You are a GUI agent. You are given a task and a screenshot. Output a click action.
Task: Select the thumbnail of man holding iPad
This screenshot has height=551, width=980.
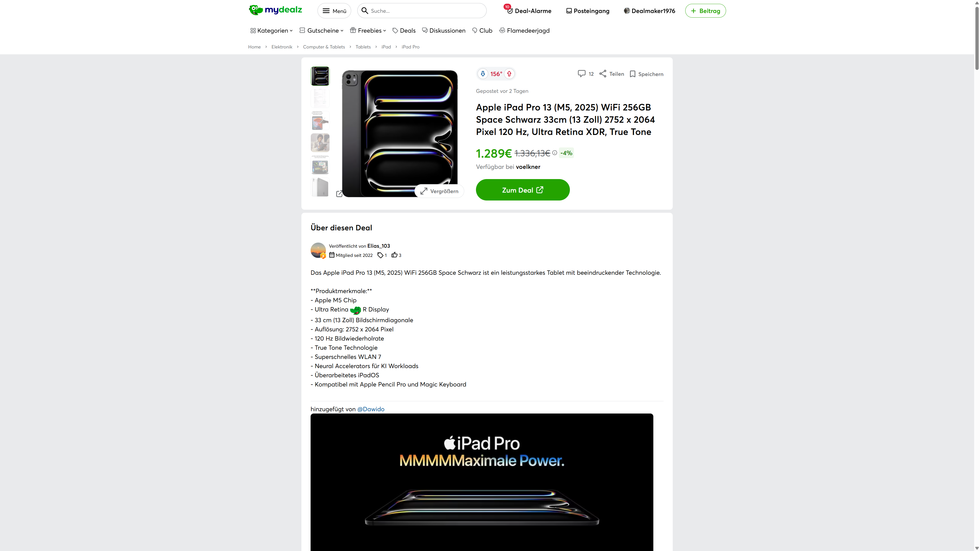coord(320,143)
